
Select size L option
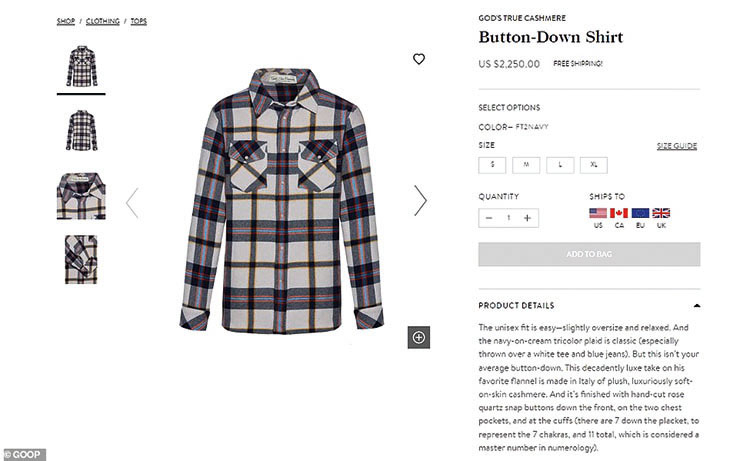tap(560, 165)
